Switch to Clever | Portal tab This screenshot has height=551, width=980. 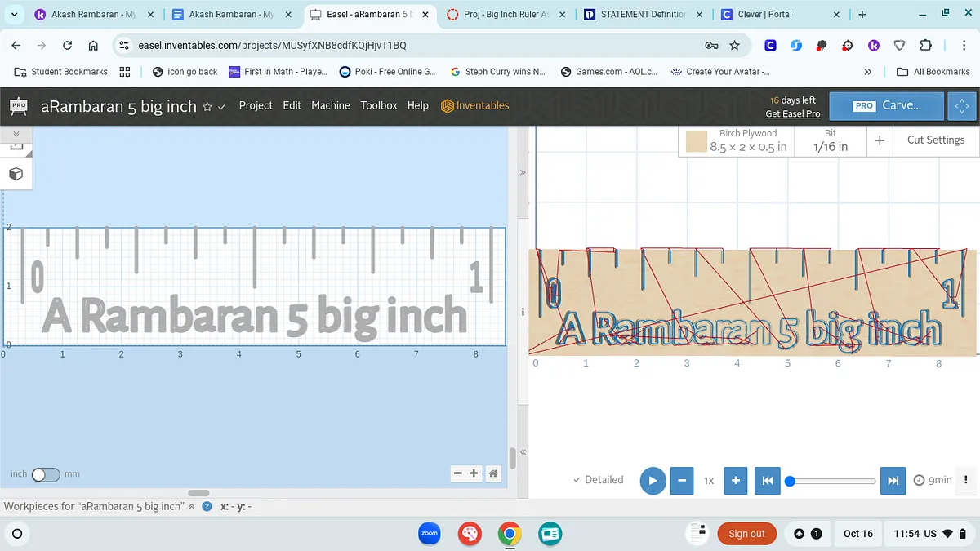tap(780, 15)
